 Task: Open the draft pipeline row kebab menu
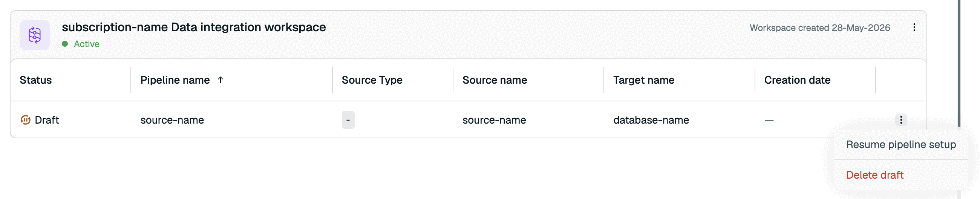(x=901, y=120)
